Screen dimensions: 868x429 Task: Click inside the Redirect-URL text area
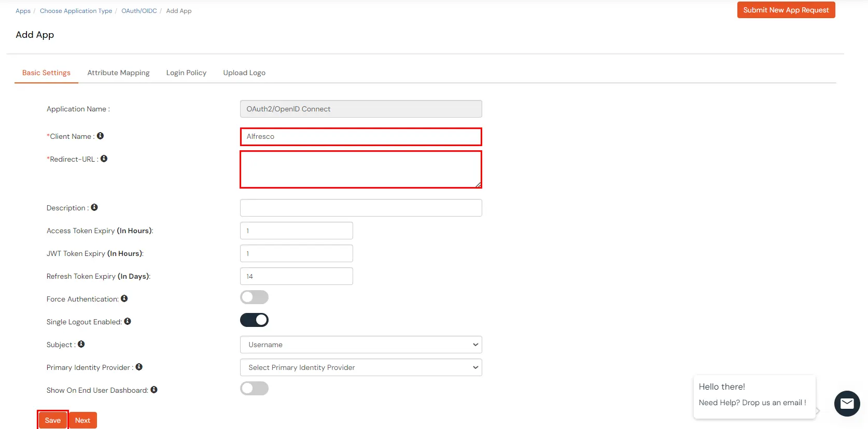tap(360, 169)
